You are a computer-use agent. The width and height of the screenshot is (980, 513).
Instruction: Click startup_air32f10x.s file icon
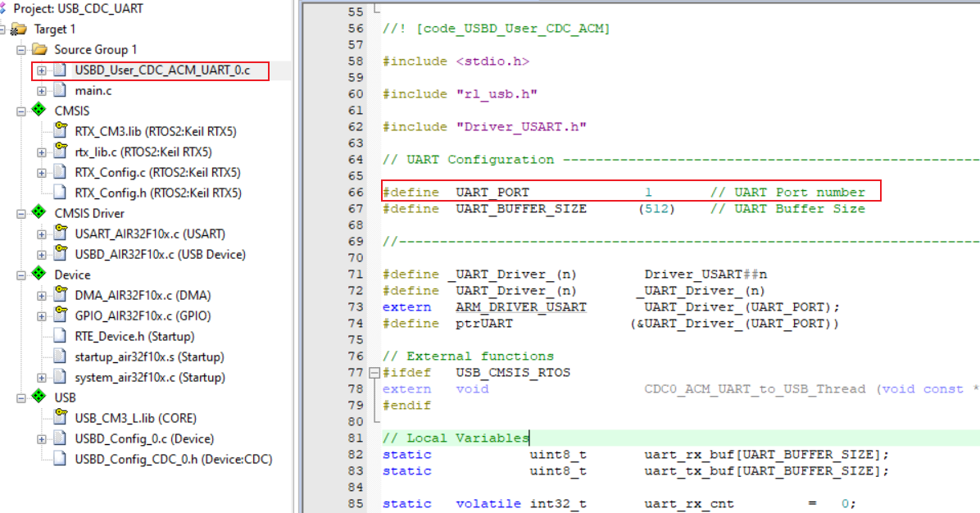tap(60, 356)
